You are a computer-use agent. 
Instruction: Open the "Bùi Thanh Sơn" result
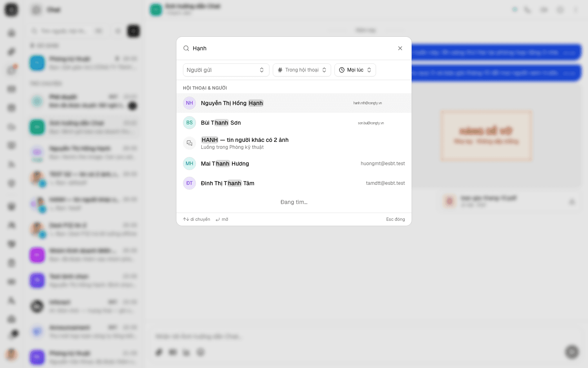[x=294, y=123]
